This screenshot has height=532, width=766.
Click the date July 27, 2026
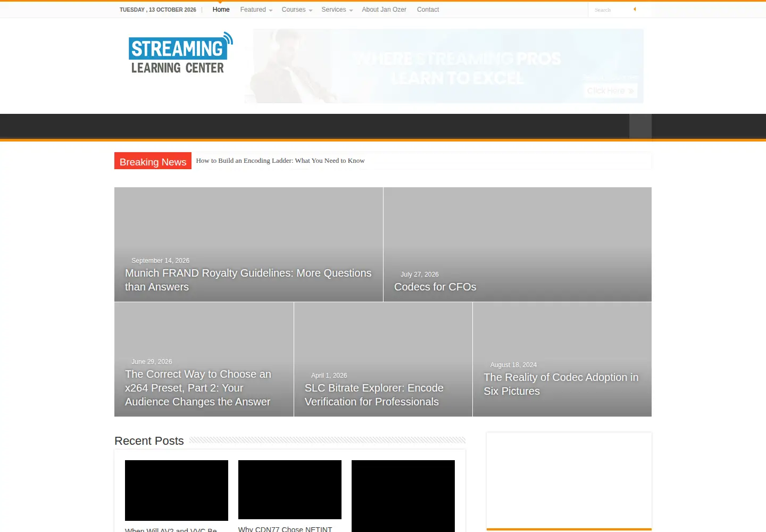(420, 275)
